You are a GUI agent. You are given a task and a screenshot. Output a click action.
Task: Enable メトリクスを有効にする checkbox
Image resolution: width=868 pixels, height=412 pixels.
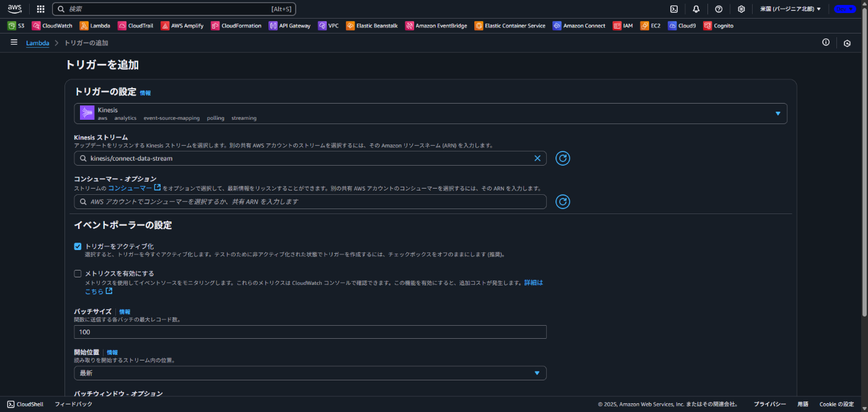[77, 273]
